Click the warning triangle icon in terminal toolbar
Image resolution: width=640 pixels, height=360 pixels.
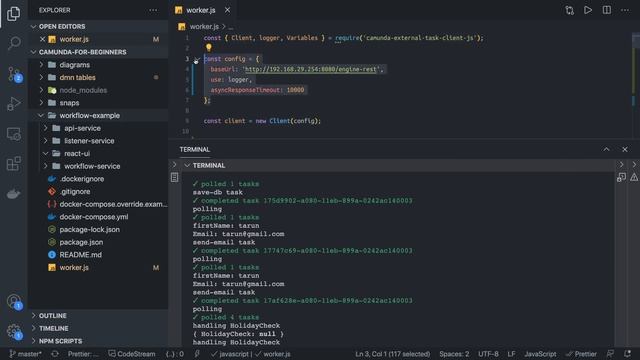633,177
